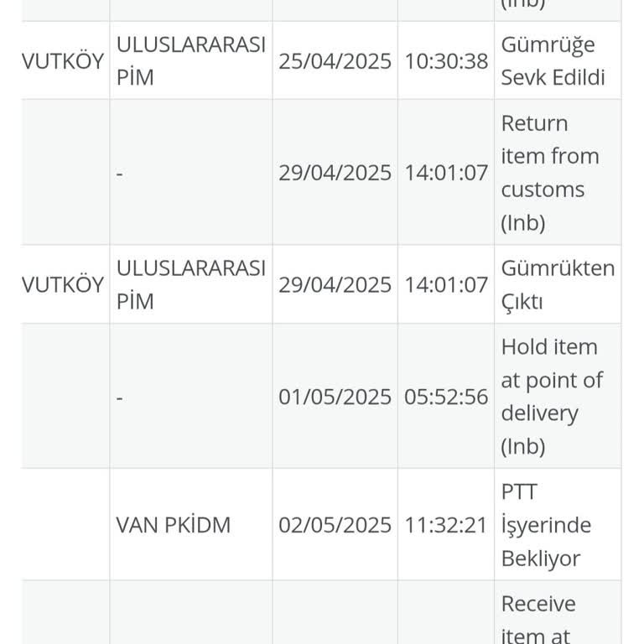Click the dash in the Hold item row
The width and height of the screenshot is (644, 644).
[x=120, y=397]
